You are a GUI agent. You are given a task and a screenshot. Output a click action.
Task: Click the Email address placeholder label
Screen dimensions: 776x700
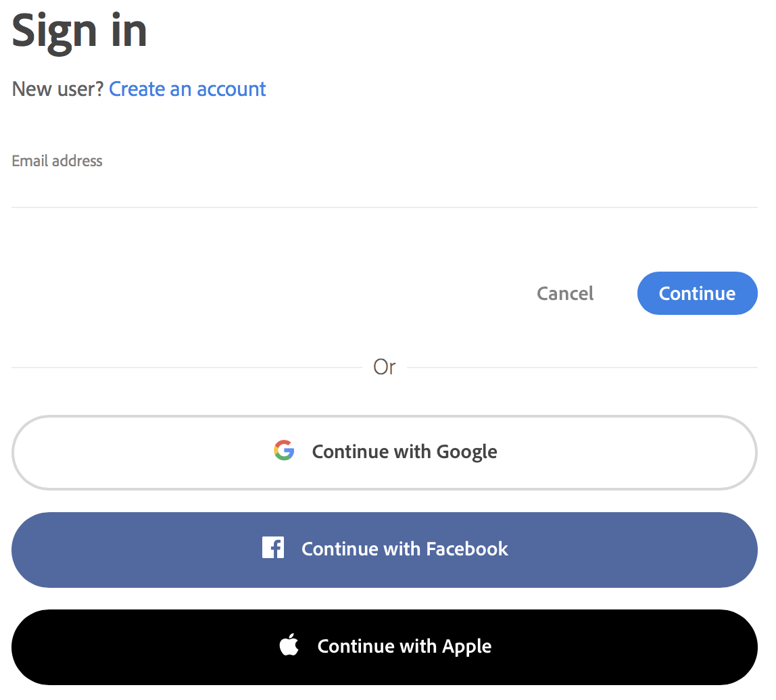57,161
